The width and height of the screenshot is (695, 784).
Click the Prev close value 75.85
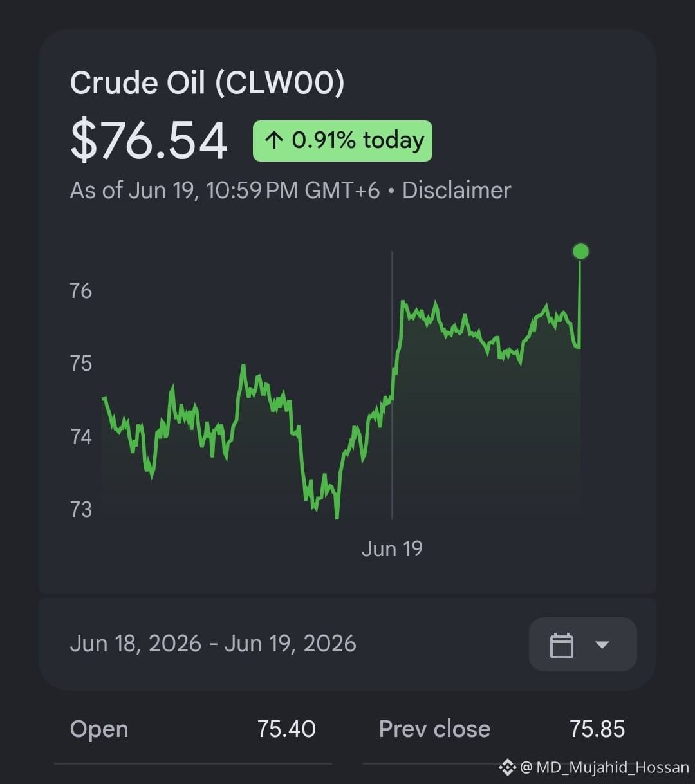coord(597,729)
